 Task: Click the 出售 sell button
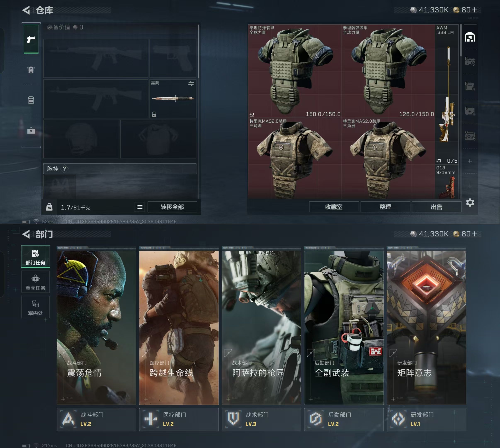point(436,207)
